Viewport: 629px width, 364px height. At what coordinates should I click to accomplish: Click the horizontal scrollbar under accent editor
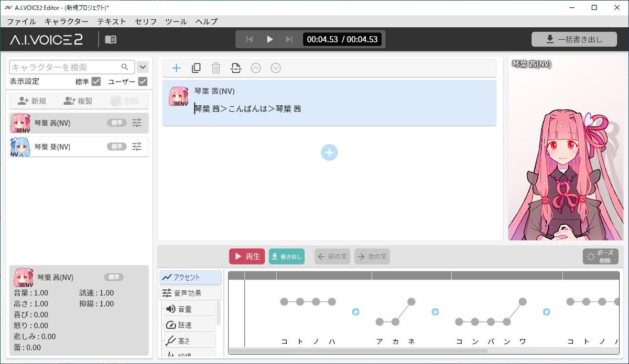359,351
